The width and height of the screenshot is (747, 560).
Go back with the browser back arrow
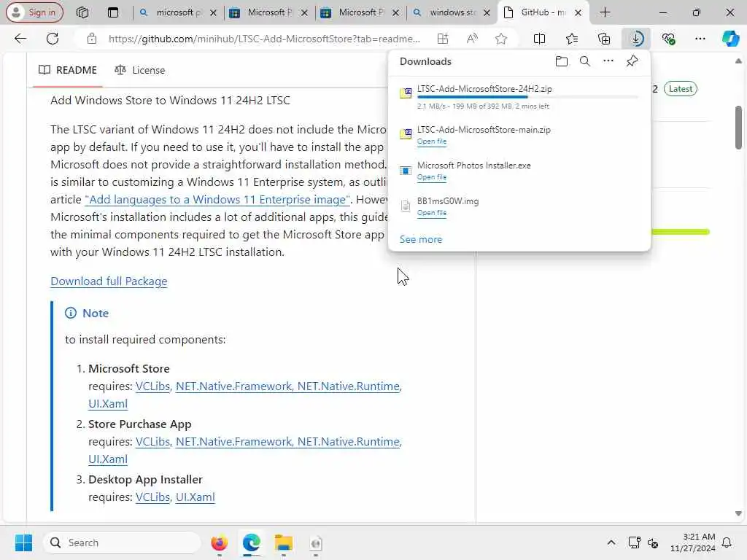point(20,39)
